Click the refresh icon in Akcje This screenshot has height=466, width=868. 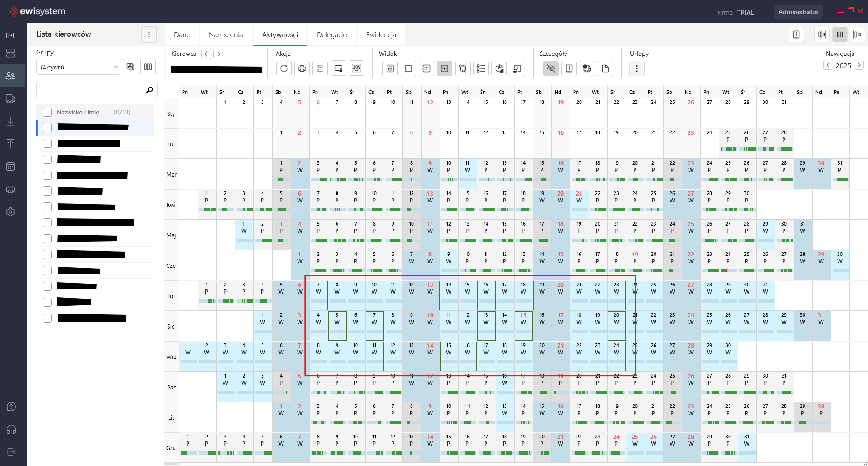coord(284,69)
